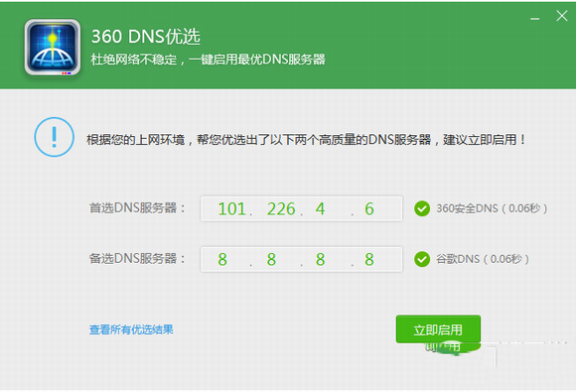Viewport: 576px width, 392px height.
Task: Select fourth octet 6 of primary DNS
Action: click(369, 208)
